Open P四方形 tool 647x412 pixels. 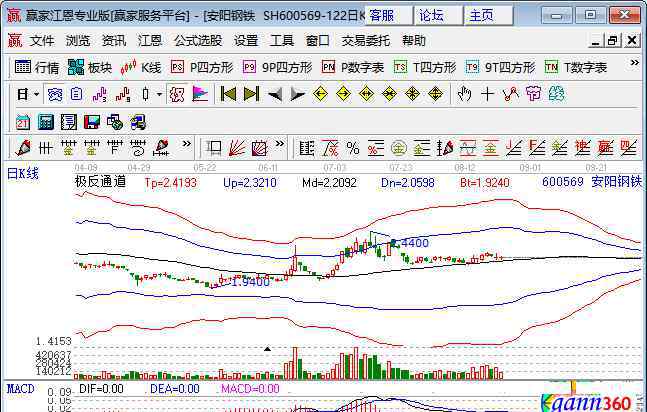[202, 67]
